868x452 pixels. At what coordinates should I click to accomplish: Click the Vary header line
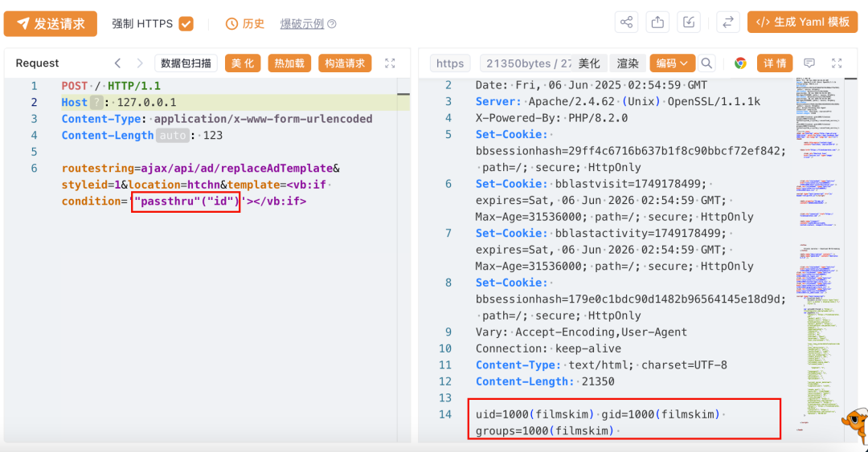pos(581,332)
